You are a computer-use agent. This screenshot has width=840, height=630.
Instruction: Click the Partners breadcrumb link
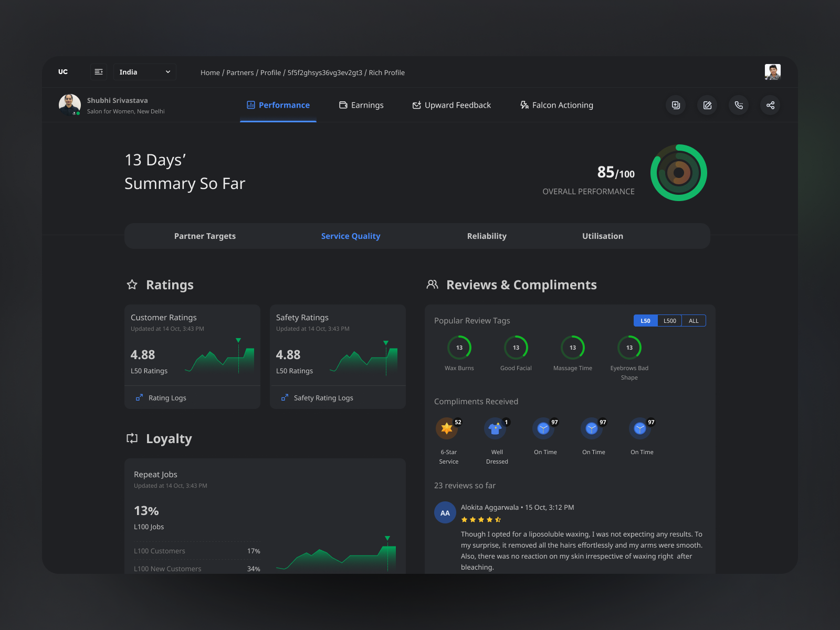coord(240,72)
